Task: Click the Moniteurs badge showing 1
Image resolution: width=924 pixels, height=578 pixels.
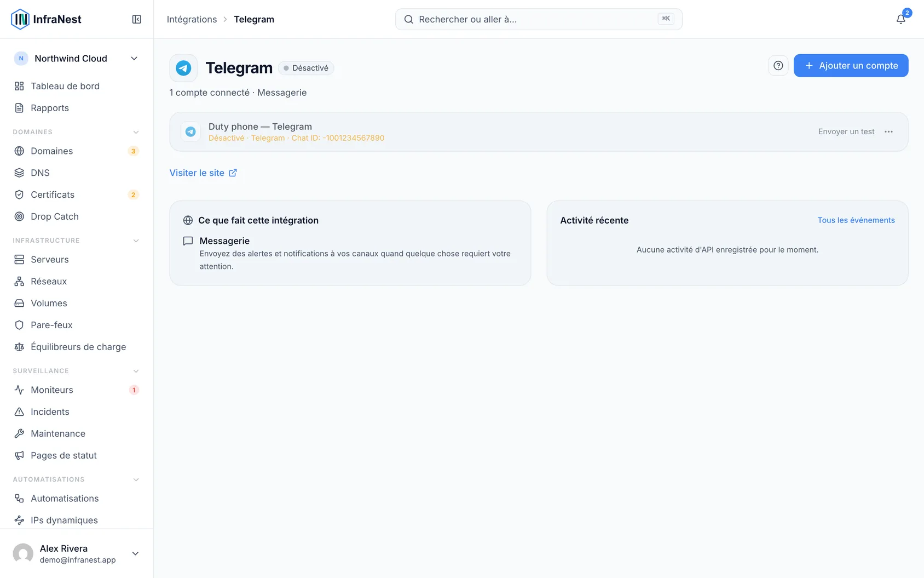Action: click(x=134, y=390)
